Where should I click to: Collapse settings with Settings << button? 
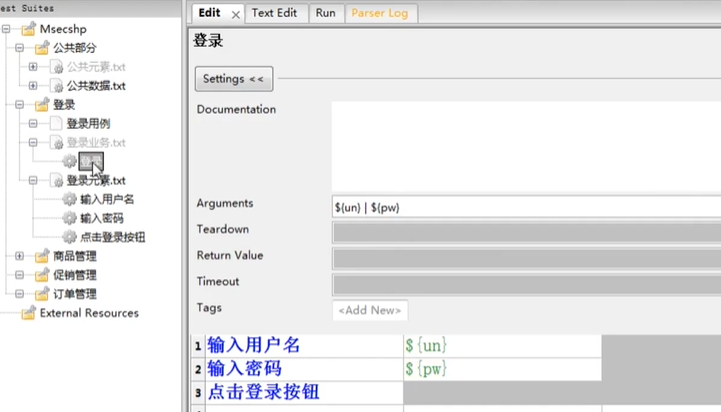coord(234,79)
